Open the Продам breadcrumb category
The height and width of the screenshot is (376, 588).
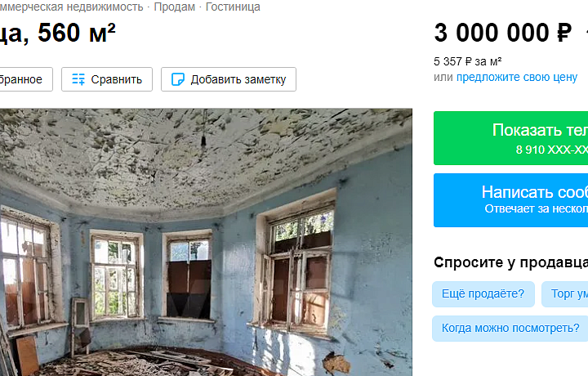(175, 7)
